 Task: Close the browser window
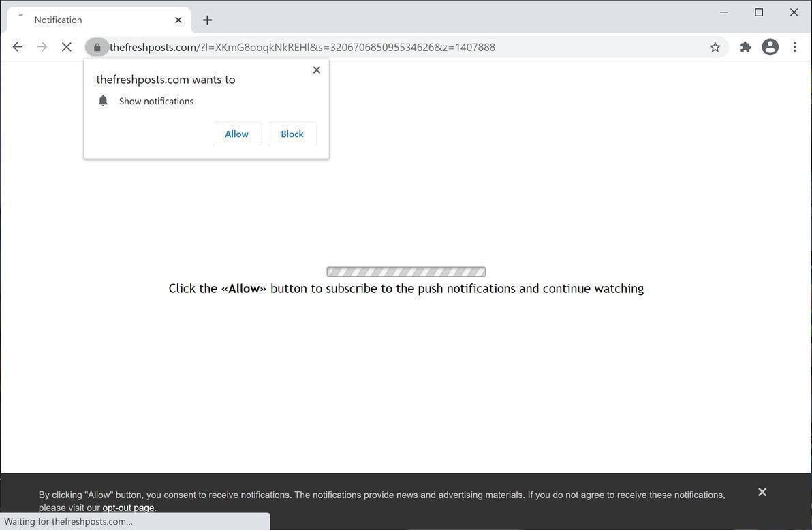(x=794, y=12)
